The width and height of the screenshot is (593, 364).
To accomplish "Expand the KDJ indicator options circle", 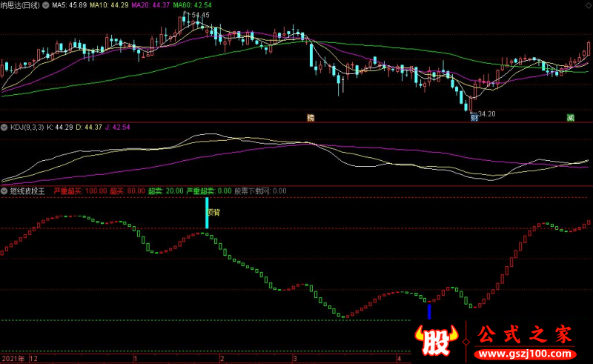I will click(x=4, y=128).
